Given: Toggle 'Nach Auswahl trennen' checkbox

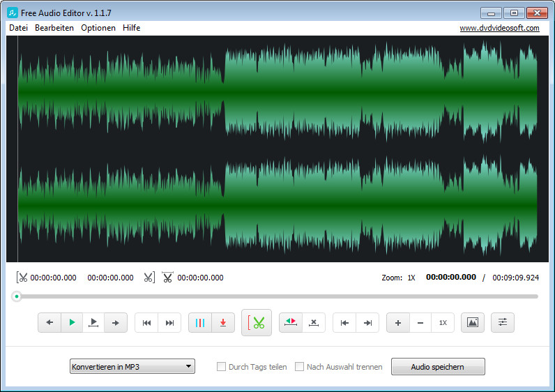Looking at the screenshot, I should (299, 367).
